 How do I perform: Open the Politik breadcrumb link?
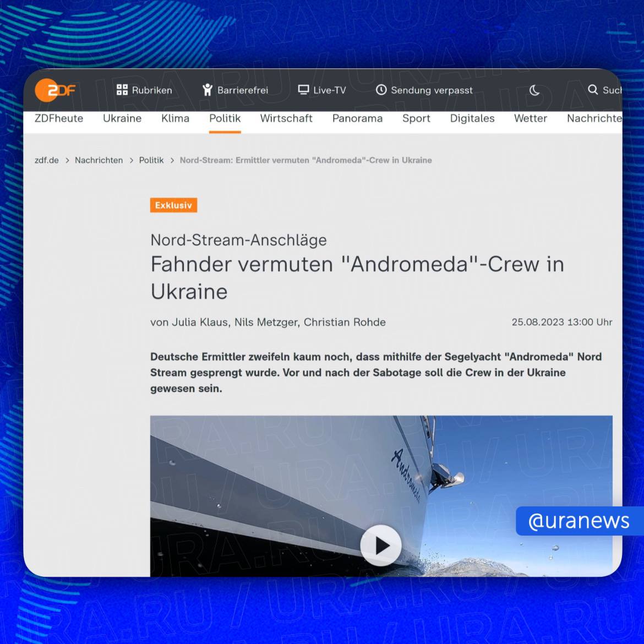tap(151, 160)
